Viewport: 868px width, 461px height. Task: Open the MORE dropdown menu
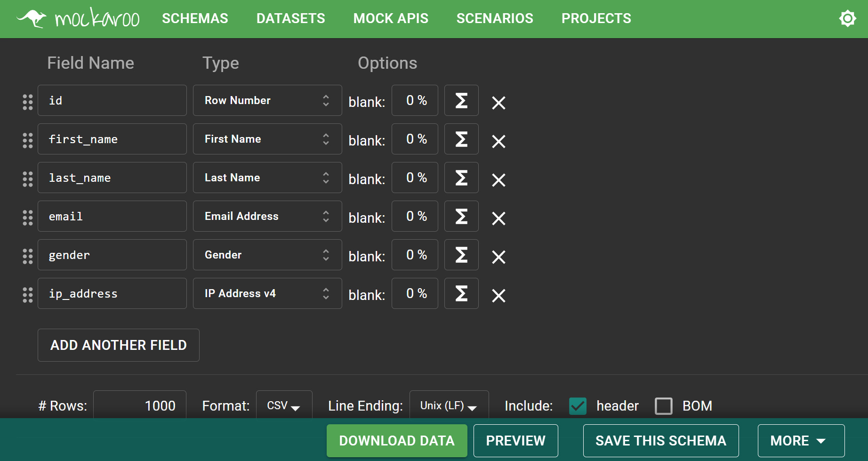pyautogui.click(x=801, y=441)
